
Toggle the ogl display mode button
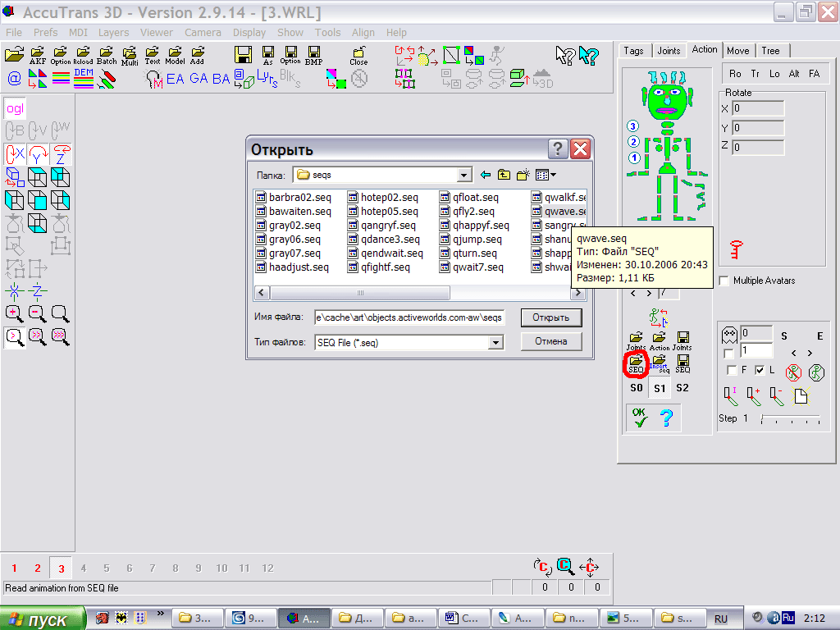click(x=15, y=109)
